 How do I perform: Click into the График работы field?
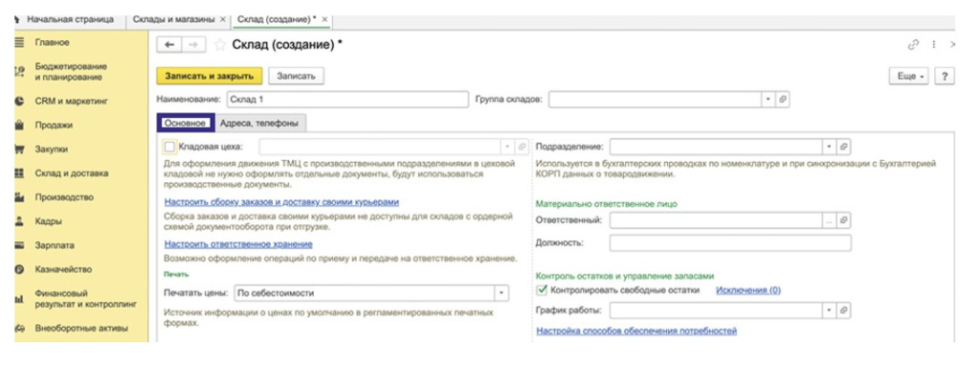click(x=716, y=310)
